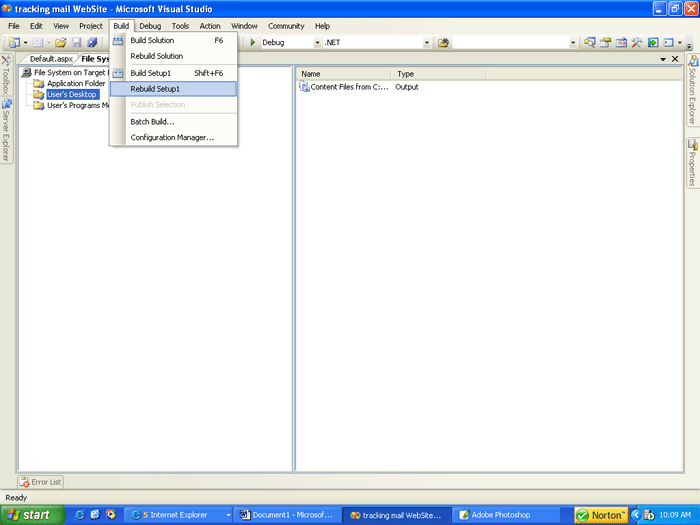Screen dimensions: 700x525
Task: Click the Save All icon
Action: 92,42
